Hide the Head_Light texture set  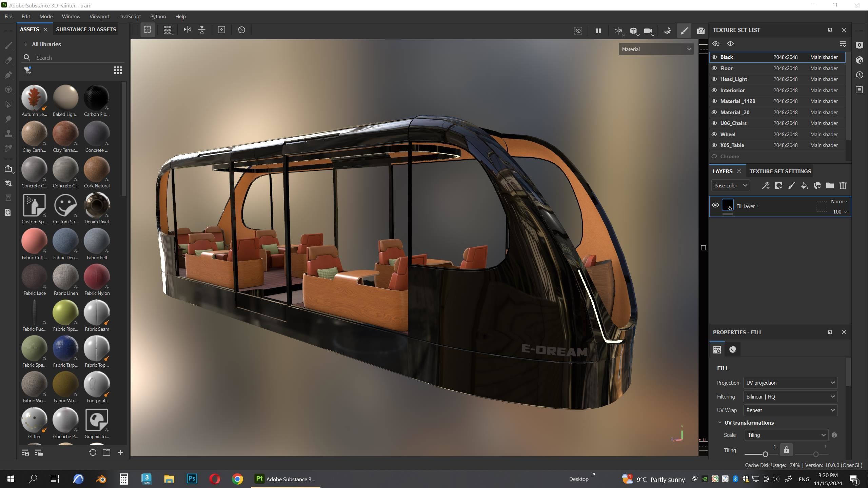click(x=714, y=79)
